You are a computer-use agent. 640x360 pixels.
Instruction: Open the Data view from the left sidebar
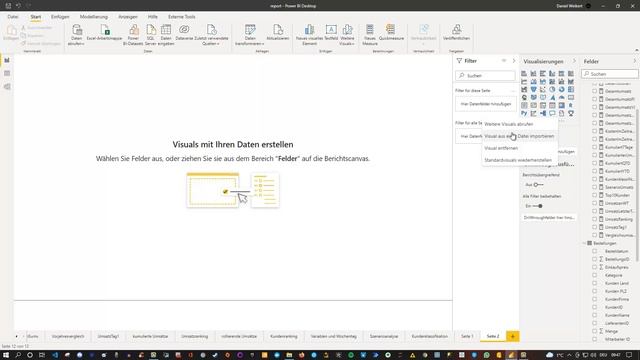click(7, 73)
